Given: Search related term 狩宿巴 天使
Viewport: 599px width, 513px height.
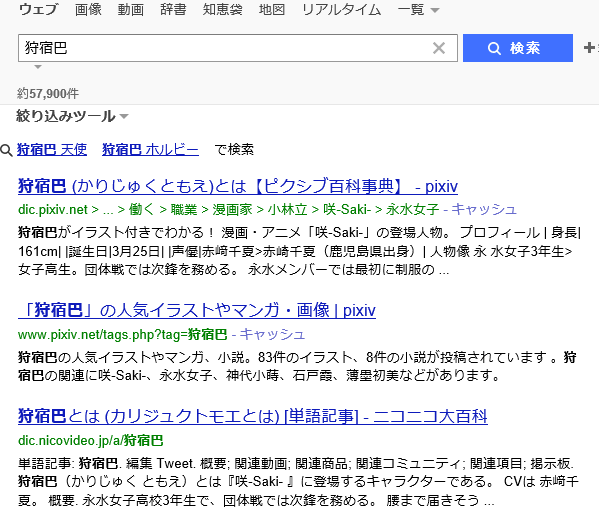Looking at the screenshot, I should pos(52,149).
